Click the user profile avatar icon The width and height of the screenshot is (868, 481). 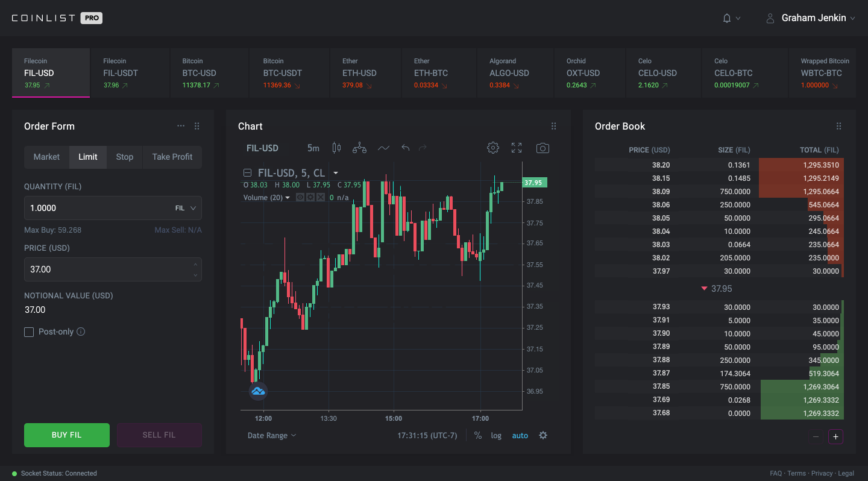point(770,19)
